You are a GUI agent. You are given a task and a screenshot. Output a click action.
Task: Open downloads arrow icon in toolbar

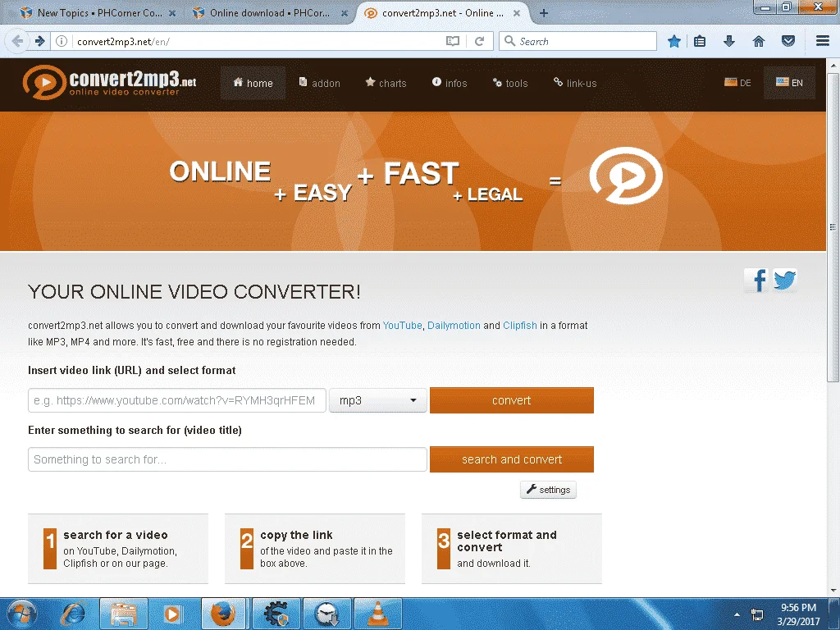(x=729, y=41)
